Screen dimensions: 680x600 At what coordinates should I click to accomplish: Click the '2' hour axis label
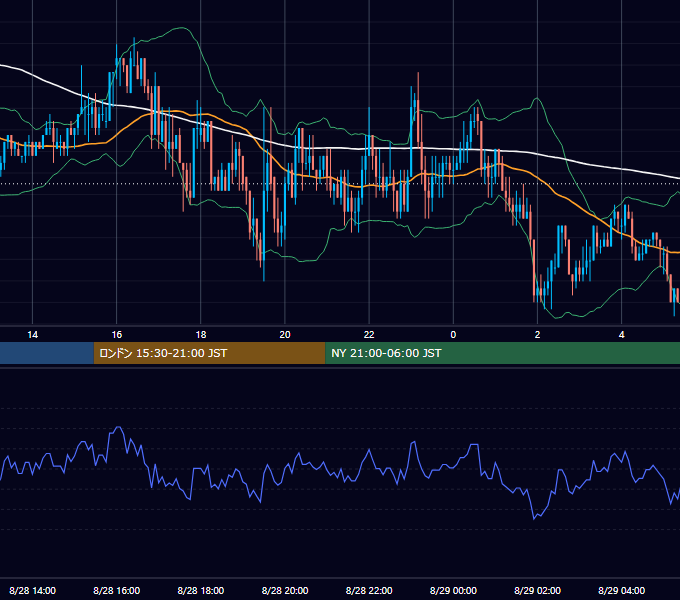(537, 335)
